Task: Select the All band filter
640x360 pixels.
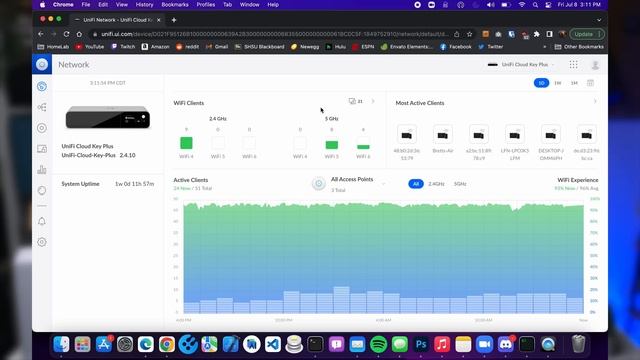Action: point(416,184)
